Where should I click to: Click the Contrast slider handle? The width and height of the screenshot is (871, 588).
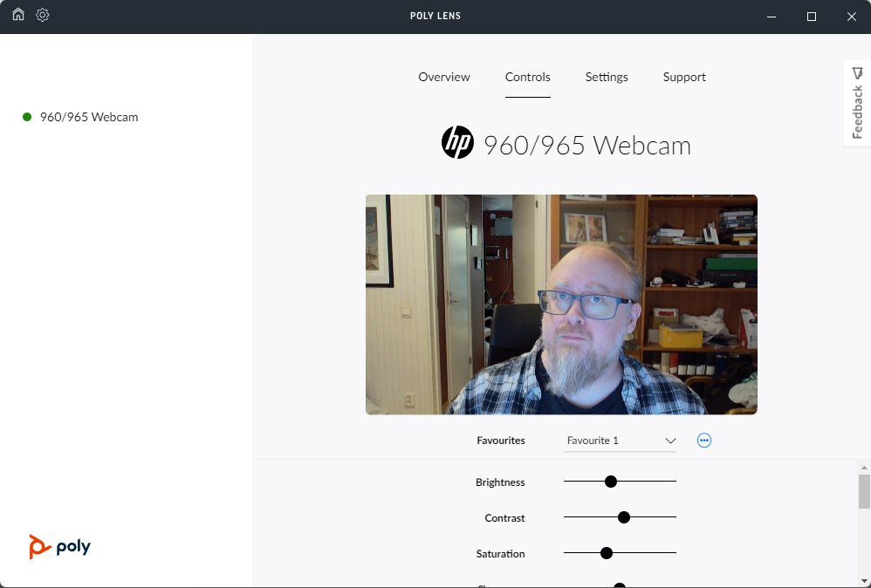tap(624, 517)
